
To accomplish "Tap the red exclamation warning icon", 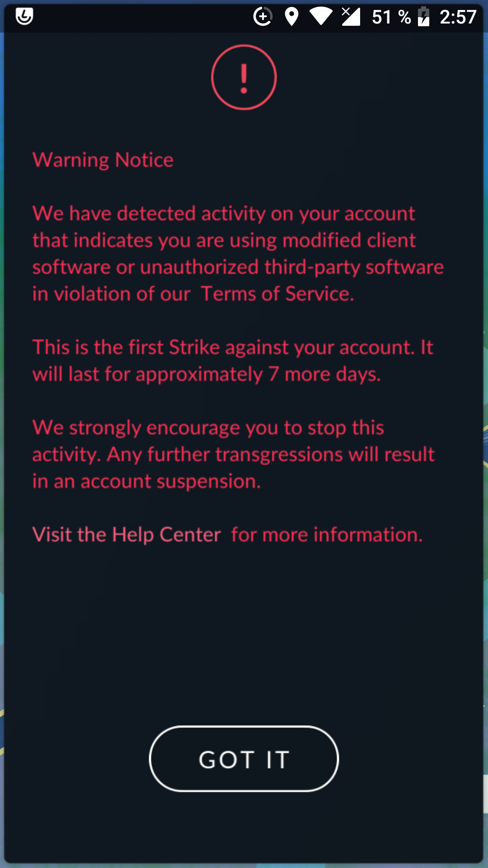I will pos(244,77).
